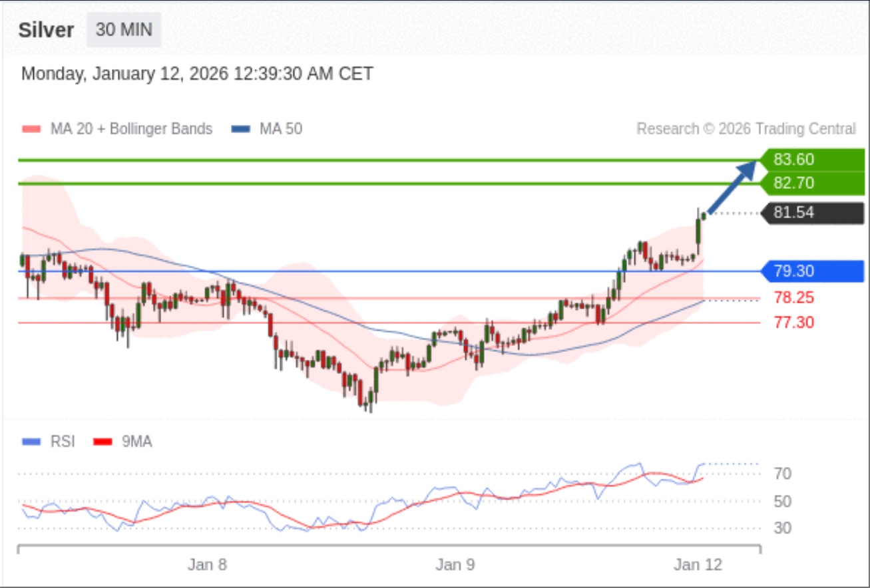Click the Research © 2026 Trading Central credit

point(746,129)
